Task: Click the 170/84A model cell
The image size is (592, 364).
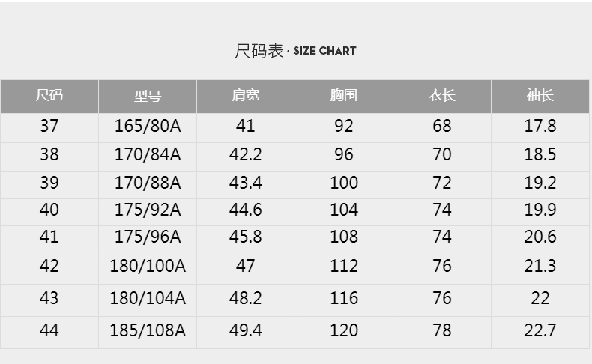Action: click(148, 154)
